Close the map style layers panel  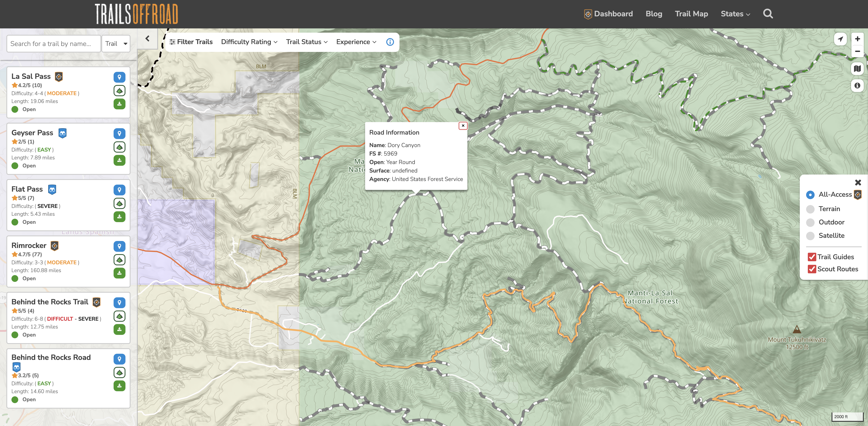click(858, 182)
